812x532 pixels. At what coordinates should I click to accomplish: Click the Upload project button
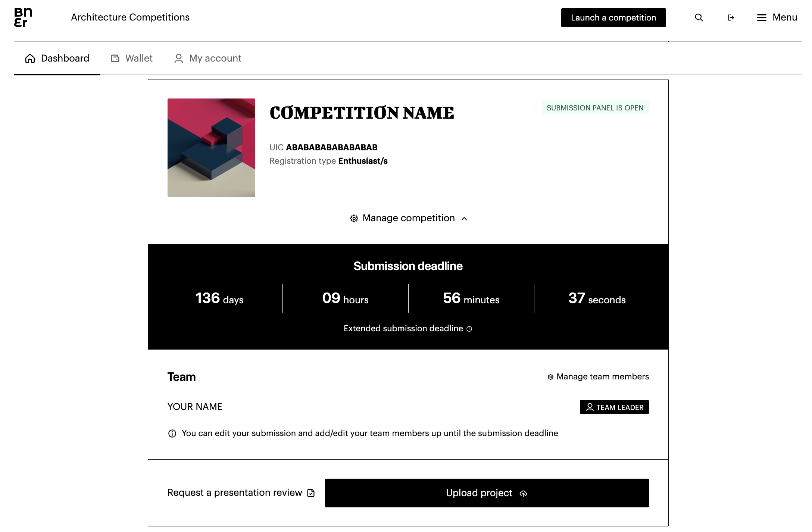click(x=487, y=493)
